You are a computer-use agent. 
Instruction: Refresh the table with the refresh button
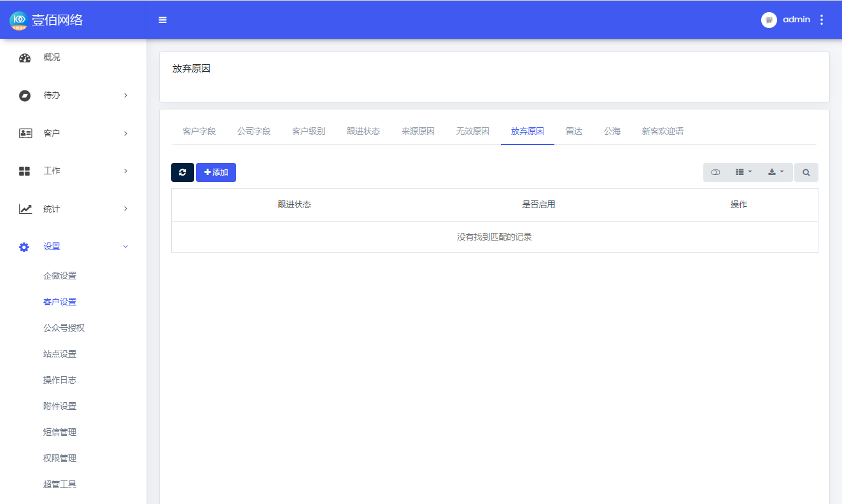183,172
